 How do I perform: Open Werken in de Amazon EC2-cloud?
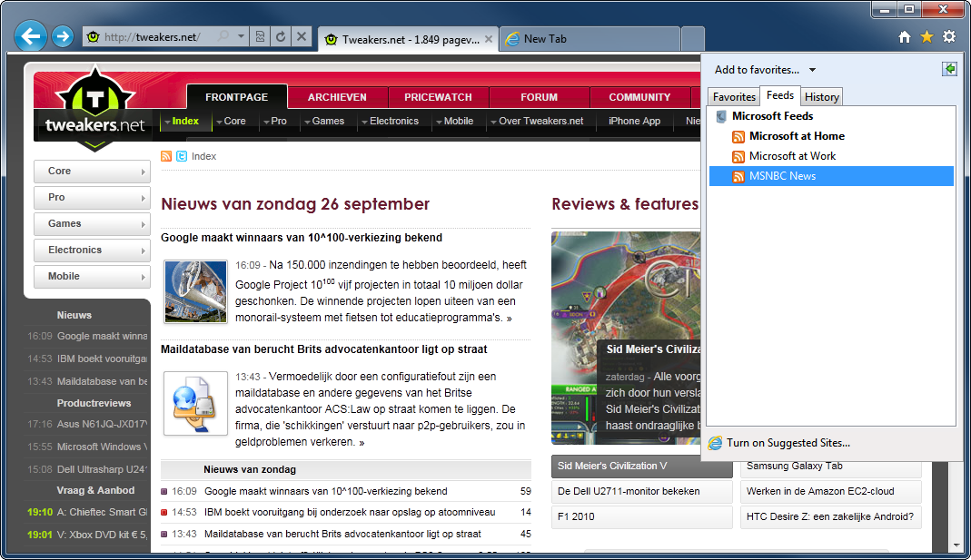(x=830, y=491)
